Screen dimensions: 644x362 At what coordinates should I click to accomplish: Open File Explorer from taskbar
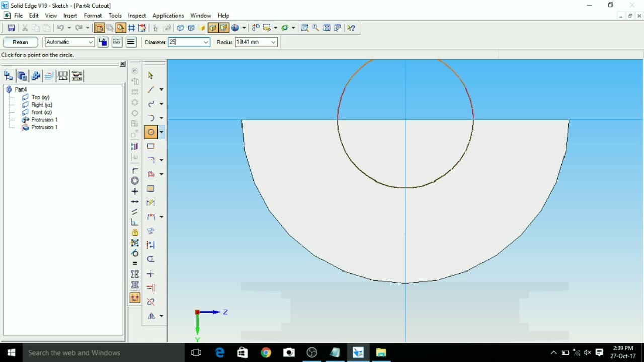tap(381, 353)
